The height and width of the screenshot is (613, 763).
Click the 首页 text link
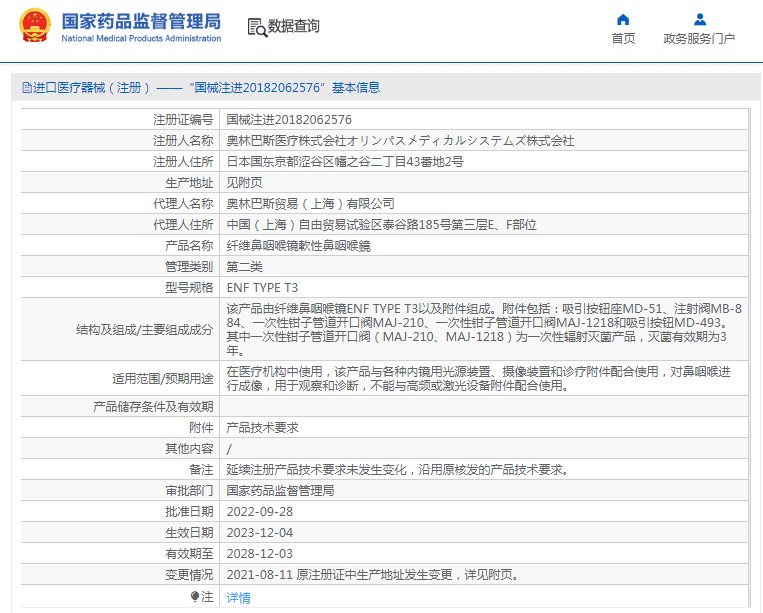tap(623, 38)
